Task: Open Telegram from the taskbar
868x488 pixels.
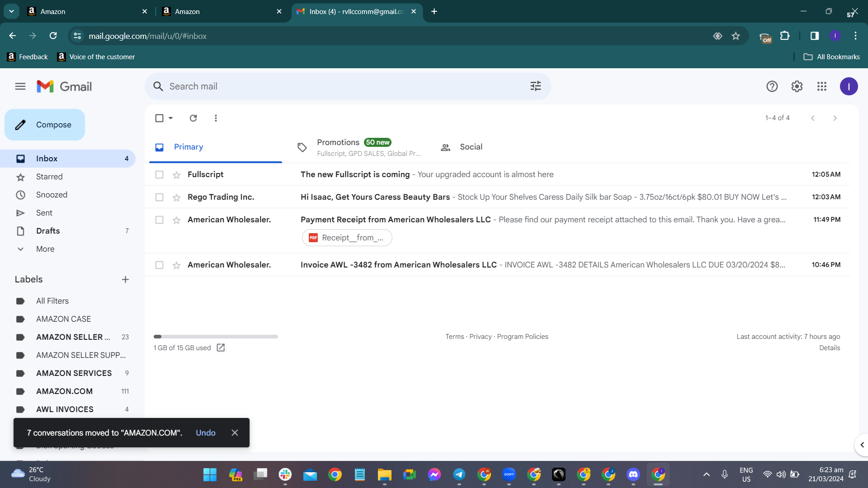Action: (459, 474)
